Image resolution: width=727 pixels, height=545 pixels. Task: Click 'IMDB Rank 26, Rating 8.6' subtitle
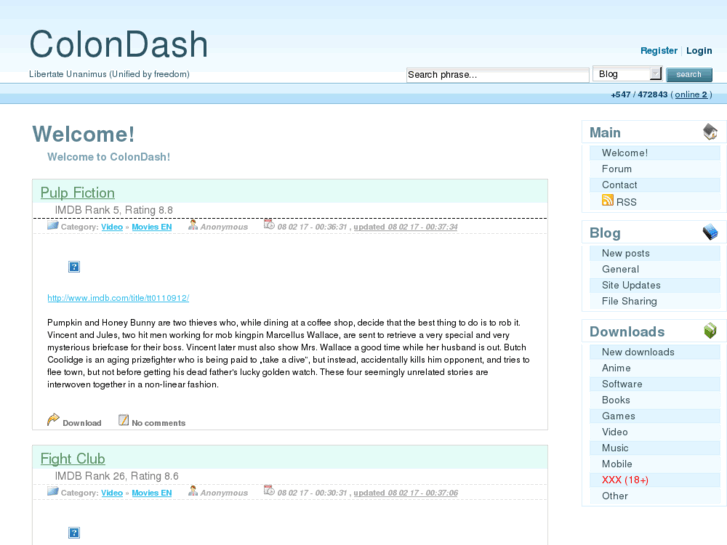point(116,476)
